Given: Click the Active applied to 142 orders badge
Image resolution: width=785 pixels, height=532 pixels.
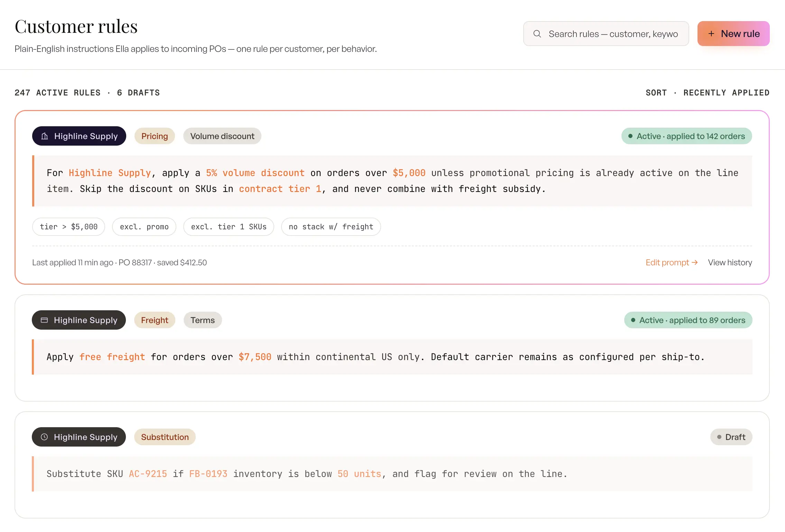Looking at the screenshot, I should tap(687, 136).
